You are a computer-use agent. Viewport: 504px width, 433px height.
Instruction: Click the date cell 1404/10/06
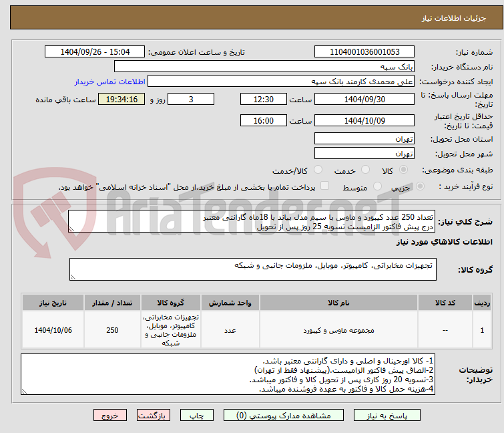coord(53,330)
